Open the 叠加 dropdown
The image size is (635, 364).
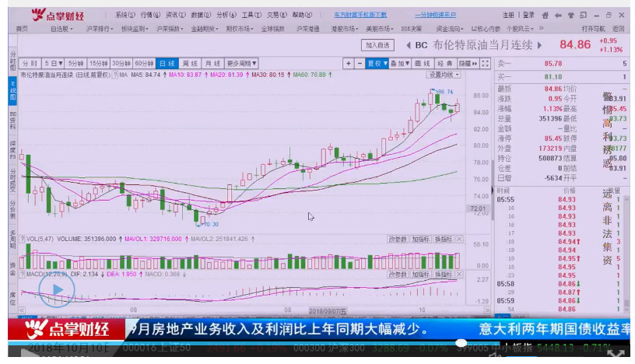coord(400,64)
